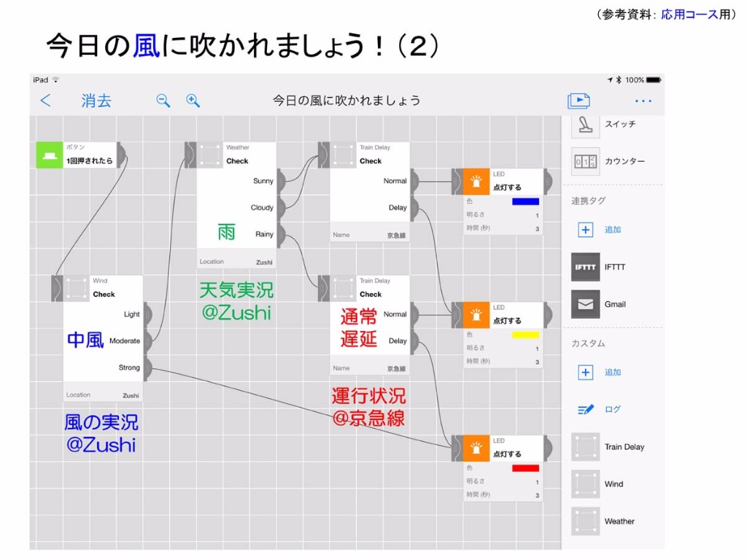This screenshot has width=747, height=560.
Task: Open the three-dot more options menu
Action: tap(643, 101)
